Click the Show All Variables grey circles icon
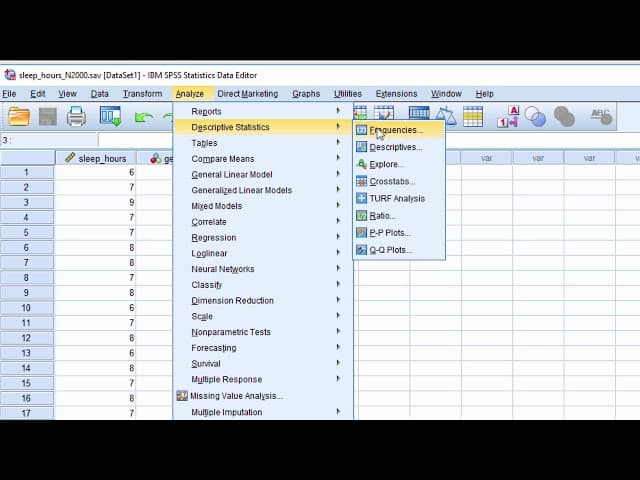 point(564,116)
